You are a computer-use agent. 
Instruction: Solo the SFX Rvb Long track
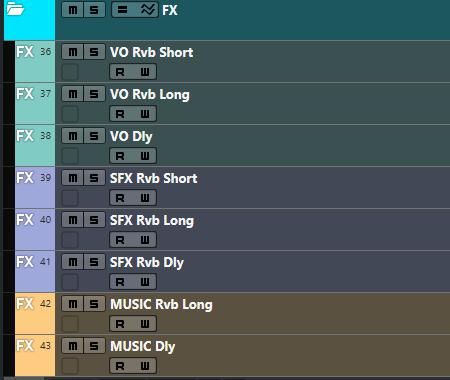(x=94, y=220)
